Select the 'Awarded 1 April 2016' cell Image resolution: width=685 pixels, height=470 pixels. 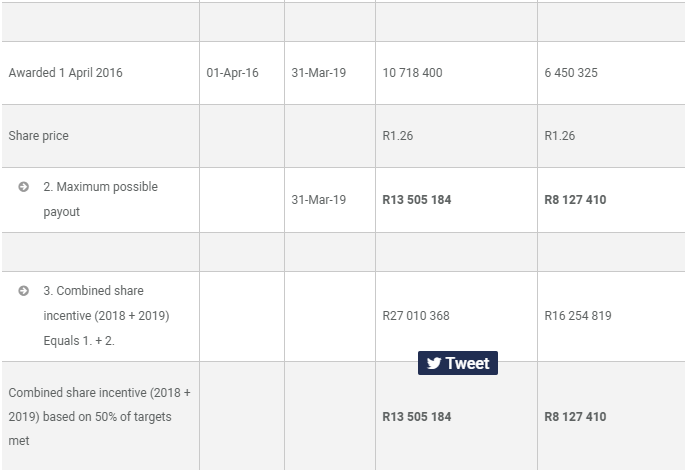65,73
